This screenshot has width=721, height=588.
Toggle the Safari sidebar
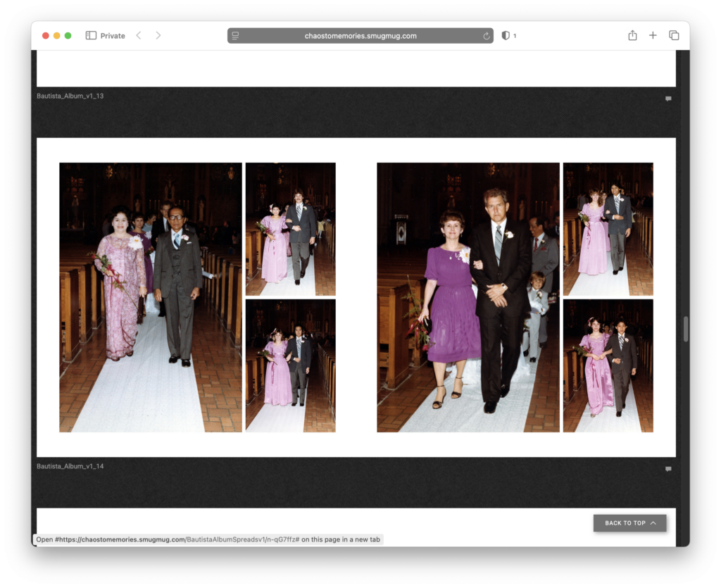click(91, 35)
